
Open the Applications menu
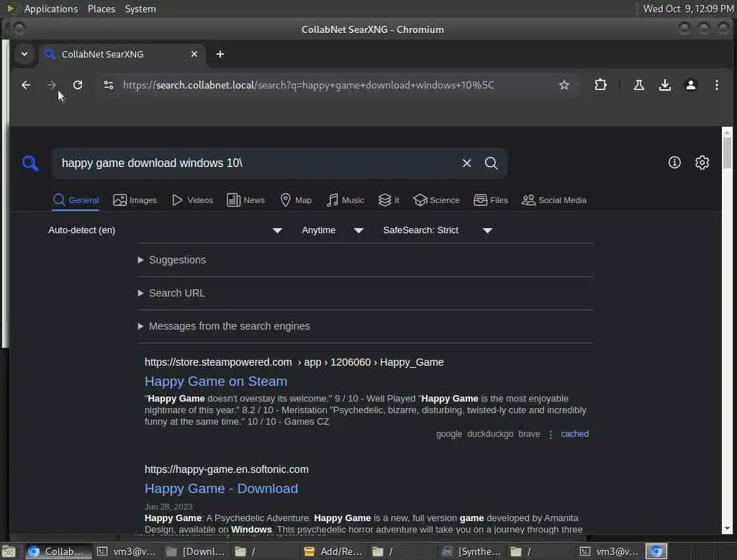45,9
